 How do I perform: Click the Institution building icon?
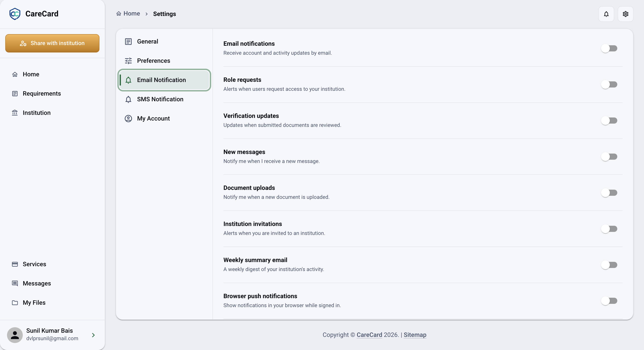pos(15,113)
